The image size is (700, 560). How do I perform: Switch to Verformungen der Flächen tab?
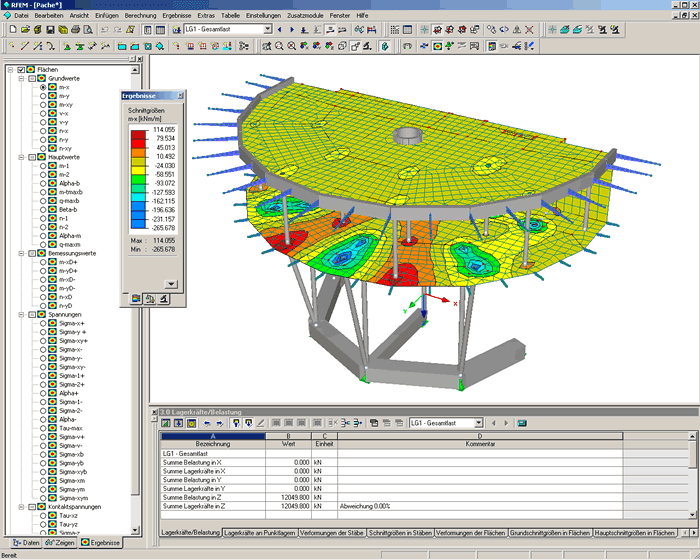point(471,533)
